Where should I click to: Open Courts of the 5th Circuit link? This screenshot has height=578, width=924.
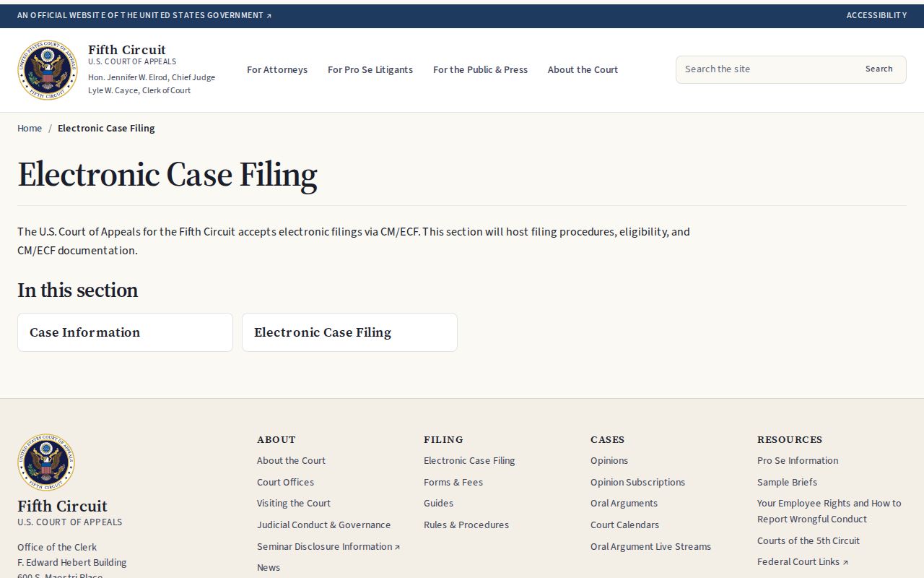[x=808, y=540]
